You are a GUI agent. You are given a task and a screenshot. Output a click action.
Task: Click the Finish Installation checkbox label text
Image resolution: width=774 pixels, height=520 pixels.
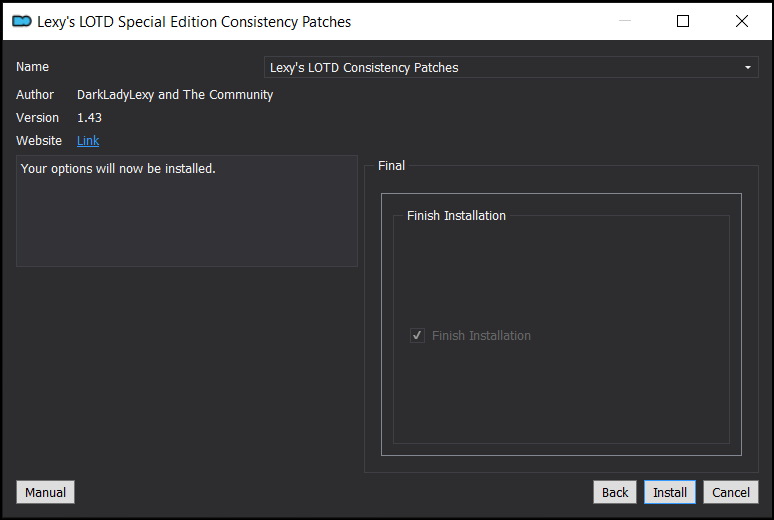tap(481, 335)
